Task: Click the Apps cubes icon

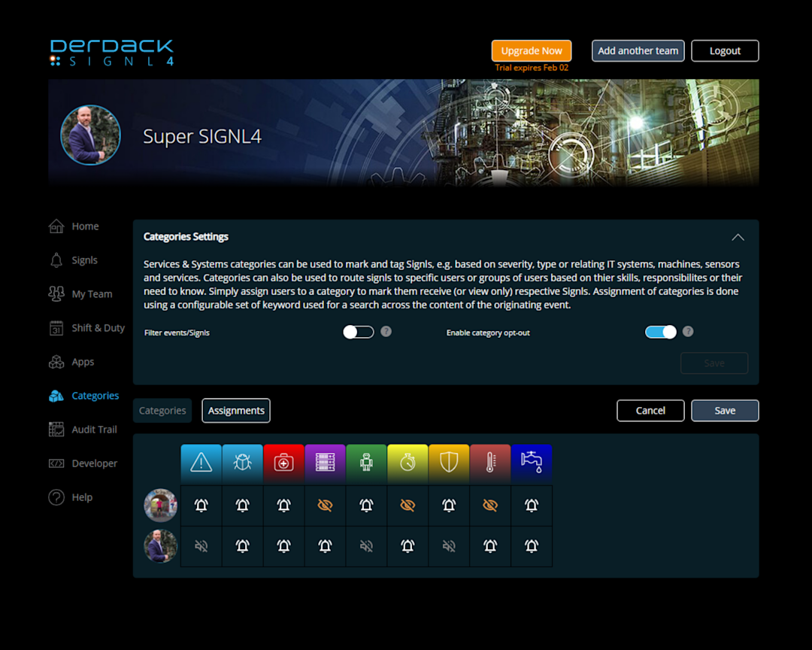Action: (56, 362)
